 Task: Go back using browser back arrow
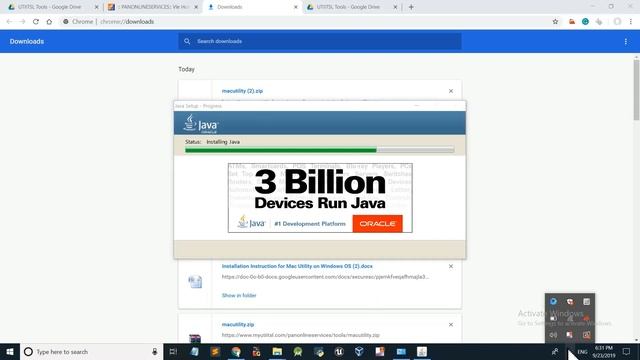pos(9,22)
